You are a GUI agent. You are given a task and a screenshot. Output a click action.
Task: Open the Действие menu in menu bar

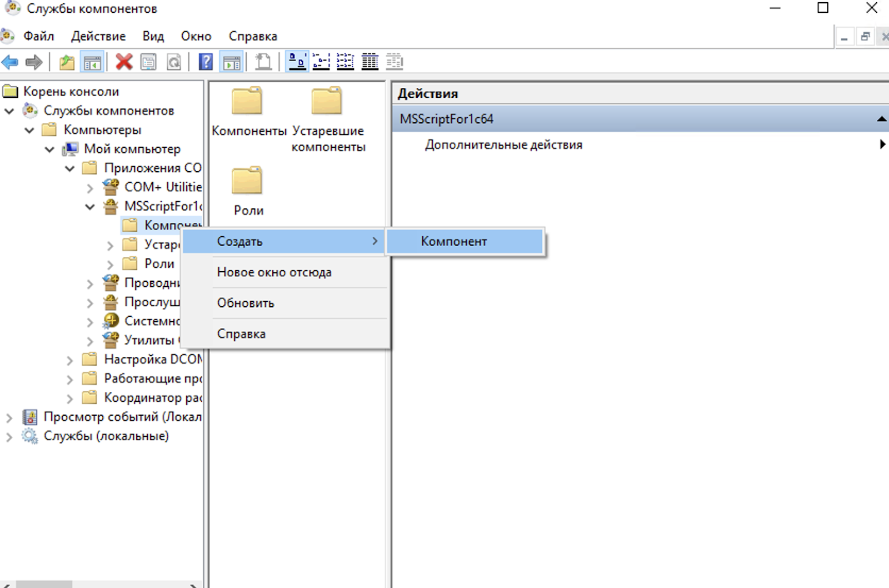coord(98,37)
